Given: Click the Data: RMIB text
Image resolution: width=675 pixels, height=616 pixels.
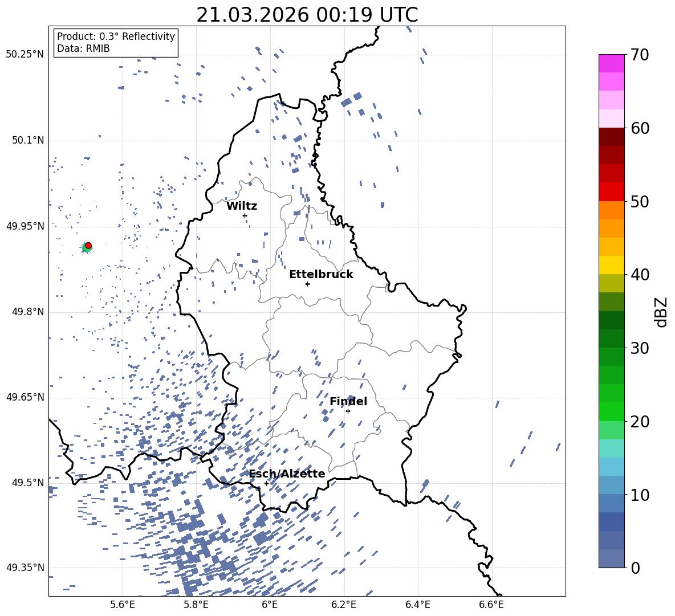Looking at the screenshot, I should [x=83, y=48].
